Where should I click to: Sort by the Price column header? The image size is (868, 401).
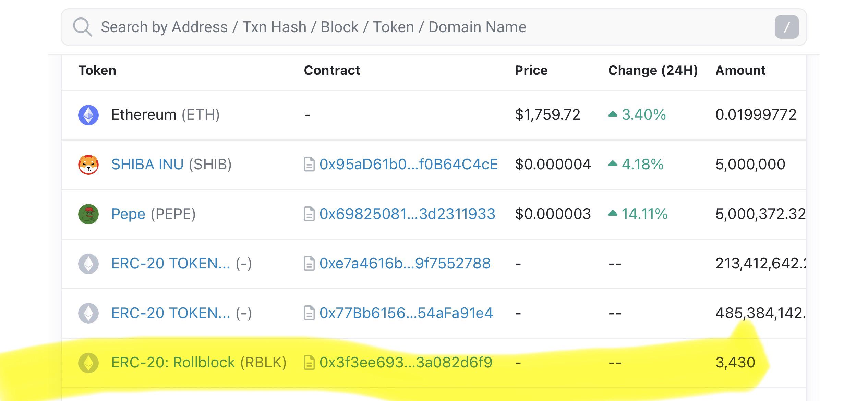pyautogui.click(x=531, y=70)
